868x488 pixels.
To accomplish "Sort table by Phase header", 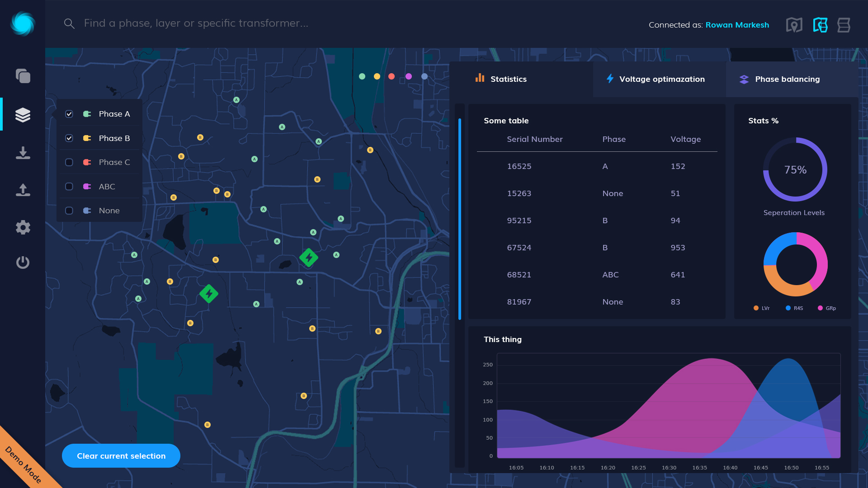I will (614, 139).
